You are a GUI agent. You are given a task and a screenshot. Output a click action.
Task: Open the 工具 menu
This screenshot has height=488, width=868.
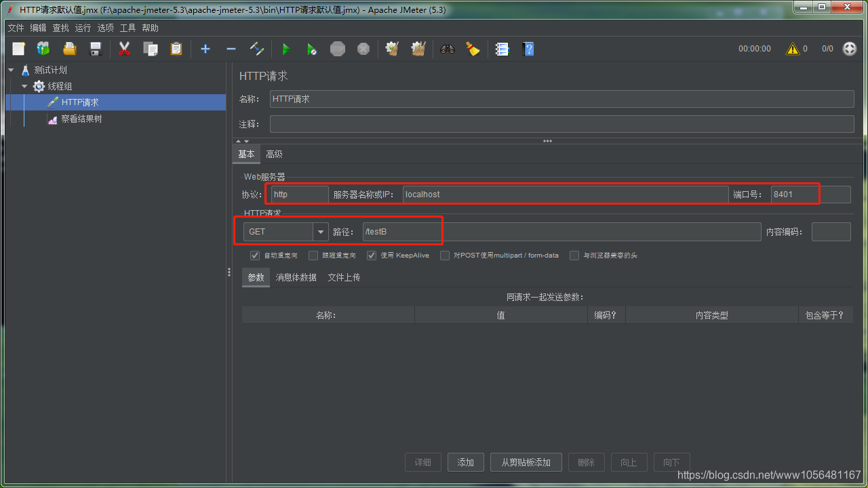[x=127, y=28]
